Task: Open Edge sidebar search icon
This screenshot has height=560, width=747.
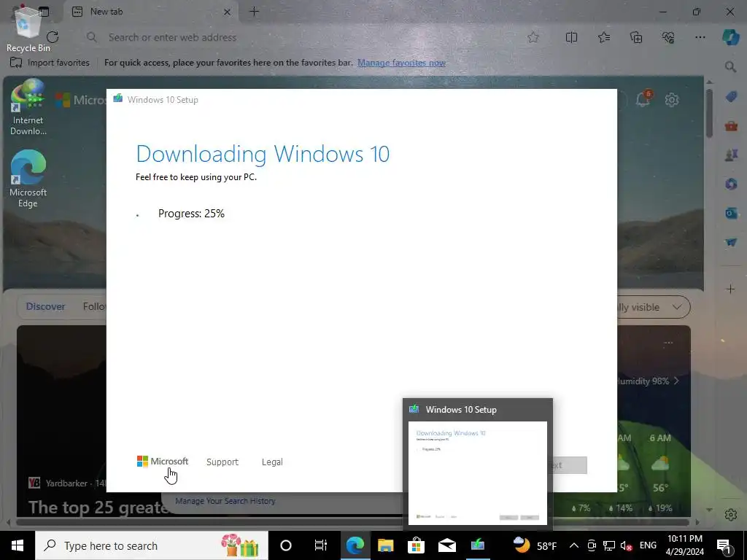Action: [x=730, y=67]
